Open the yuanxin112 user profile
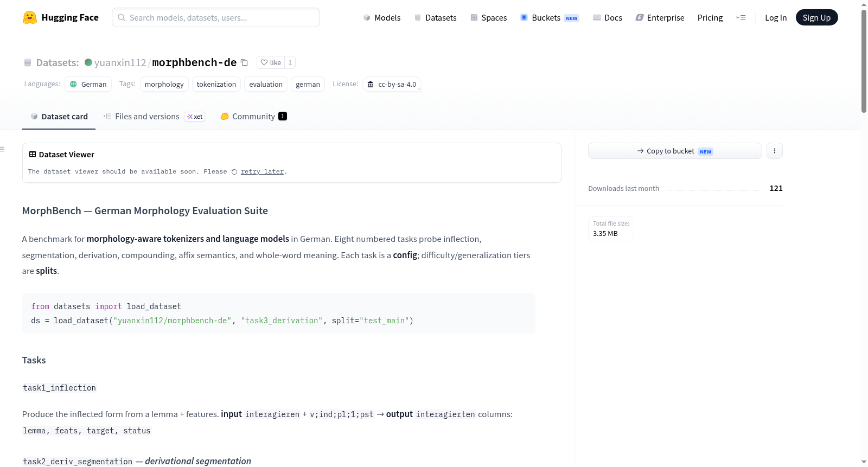 [120, 63]
